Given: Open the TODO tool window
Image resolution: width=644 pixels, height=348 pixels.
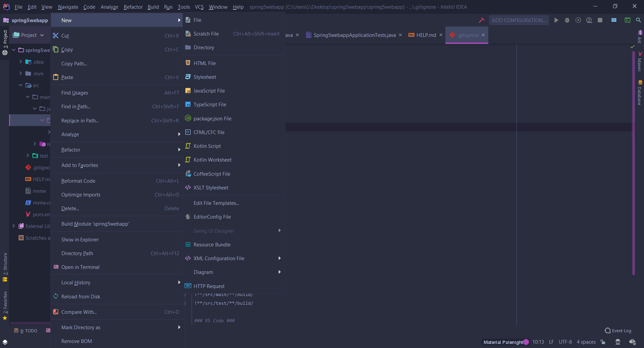Looking at the screenshot, I should click(26, 331).
